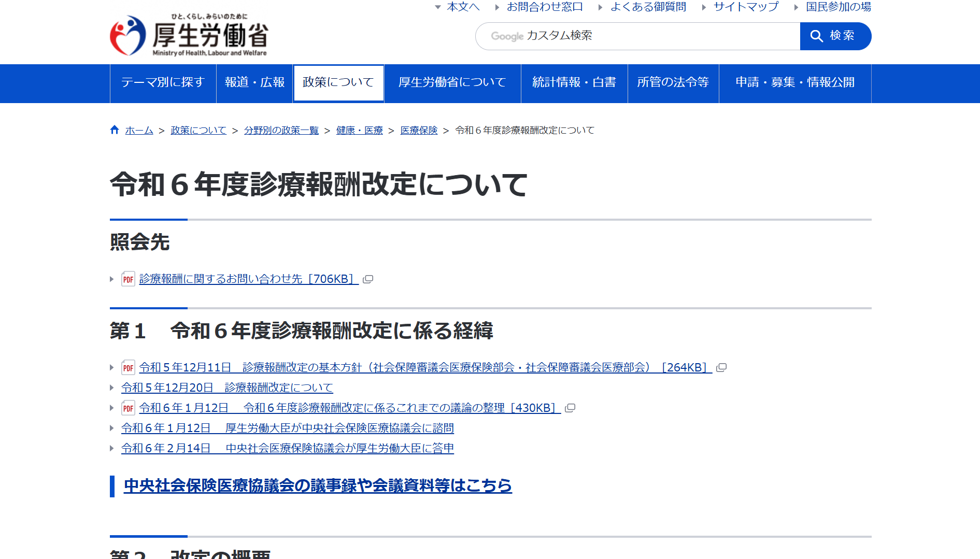The height and width of the screenshot is (559, 980).
Task: Switch to the 政策について tab
Action: pyautogui.click(x=338, y=83)
